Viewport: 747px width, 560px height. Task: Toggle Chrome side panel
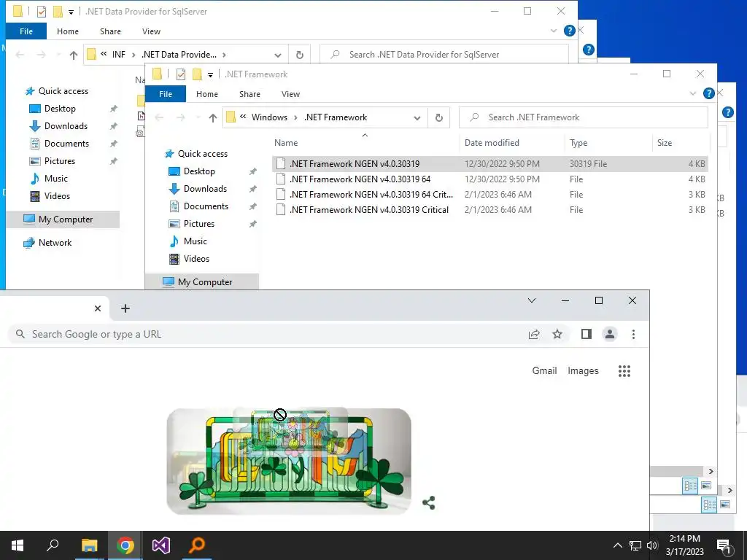tap(587, 334)
